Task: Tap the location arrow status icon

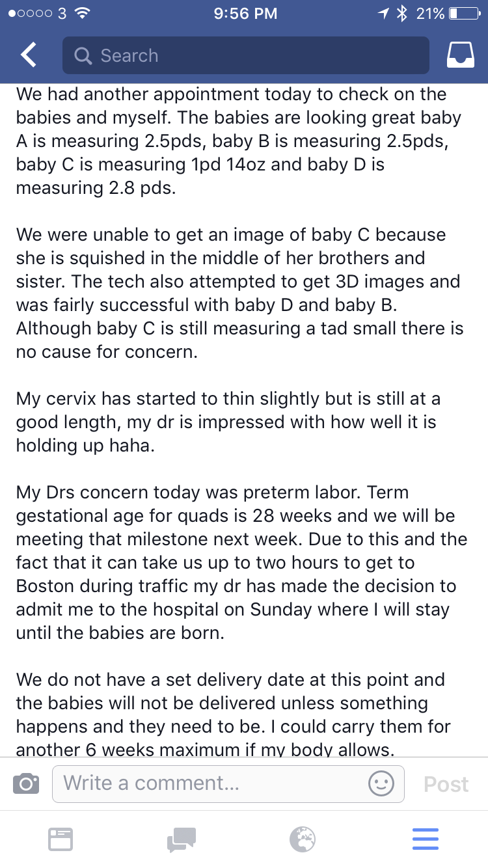Action: pos(384,13)
